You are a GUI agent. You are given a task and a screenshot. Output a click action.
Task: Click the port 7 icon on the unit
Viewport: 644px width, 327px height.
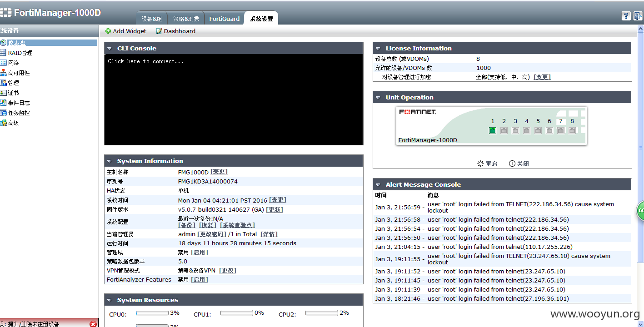tap(561, 131)
